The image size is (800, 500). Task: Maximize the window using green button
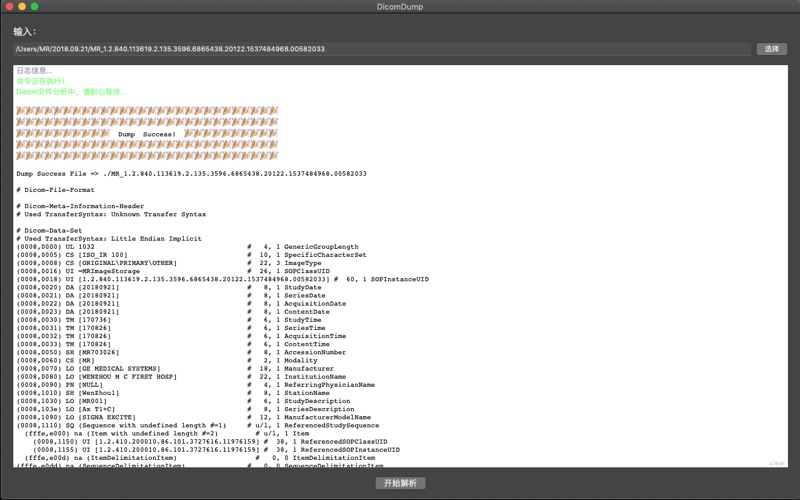(35, 6)
